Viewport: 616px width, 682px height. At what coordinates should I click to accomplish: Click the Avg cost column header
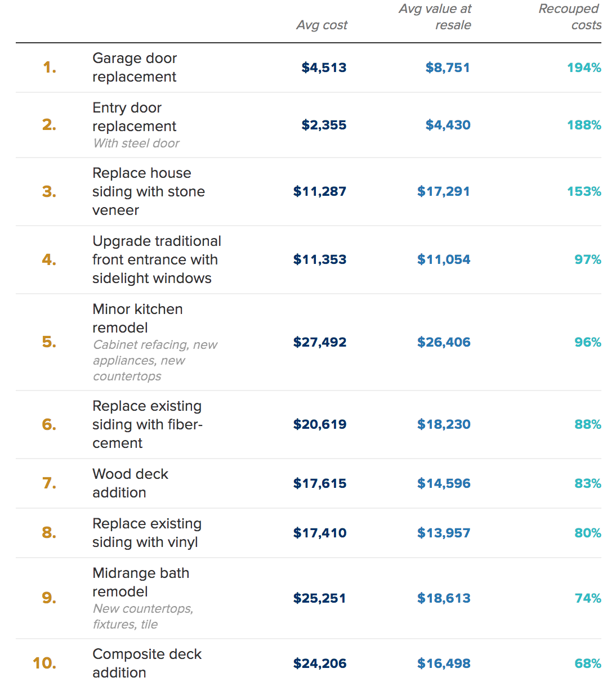322,25
